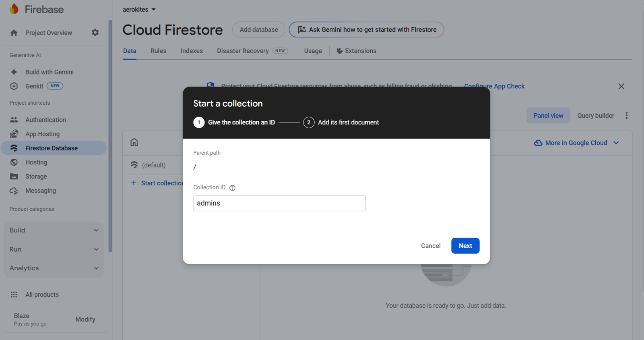Click the Authentication people icon
644x340 pixels.
pos(14,120)
